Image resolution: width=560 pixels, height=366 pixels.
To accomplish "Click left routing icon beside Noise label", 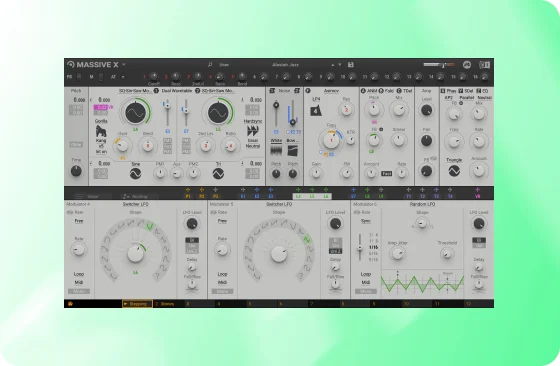I will [272, 91].
